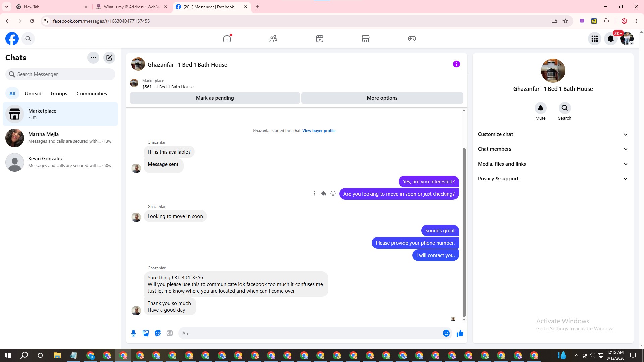Focus the Search Messenger field
This screenshot has width=644, height=362.
pyautogui.click(x=60, y=74)
